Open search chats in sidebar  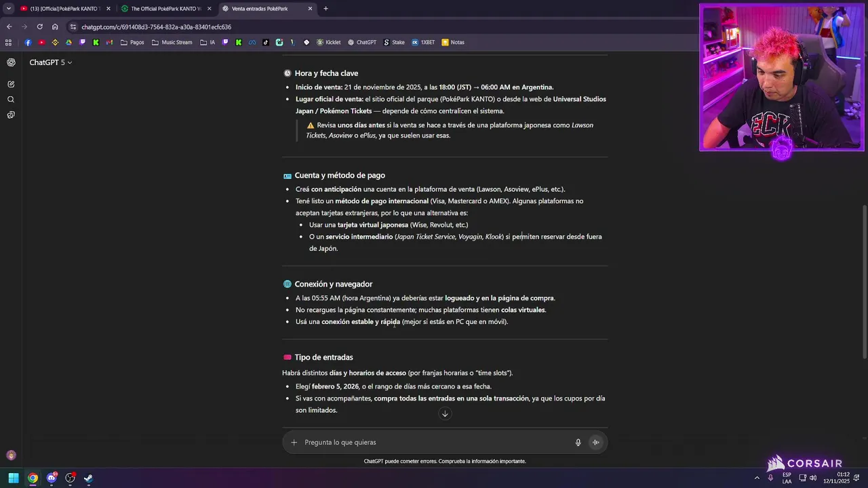[11, 100]
